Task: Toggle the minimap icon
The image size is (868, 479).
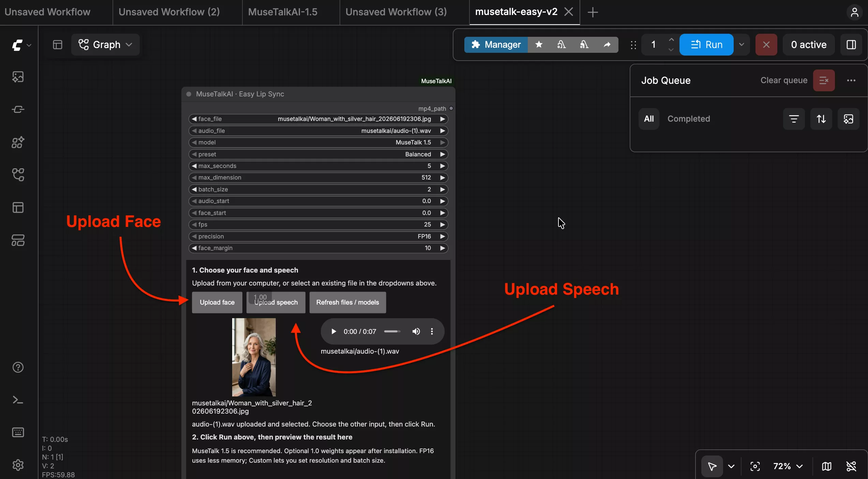Action: tap(826, 466)
